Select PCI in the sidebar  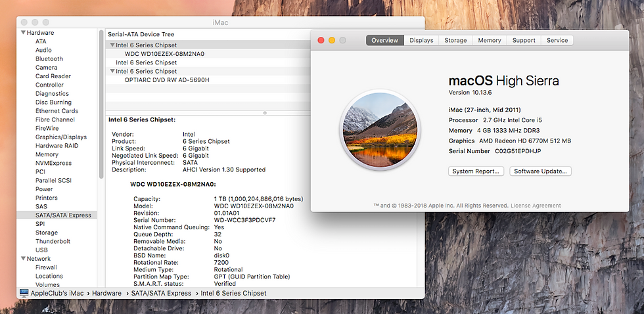[40, 171]
